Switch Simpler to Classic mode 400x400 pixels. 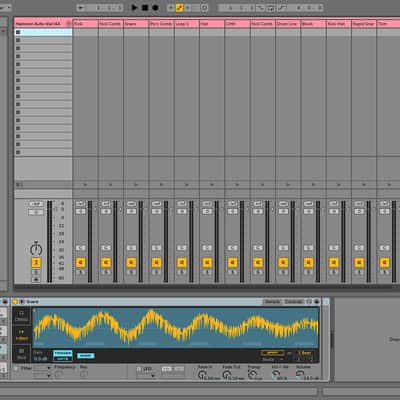(22, 316)
